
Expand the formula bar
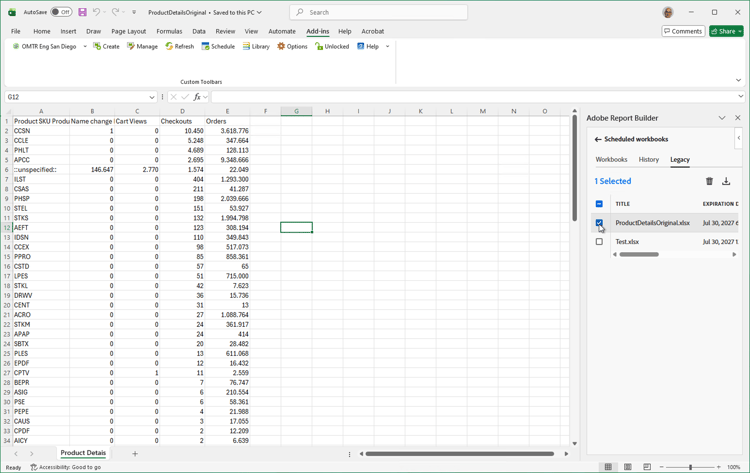coord(740,97)
